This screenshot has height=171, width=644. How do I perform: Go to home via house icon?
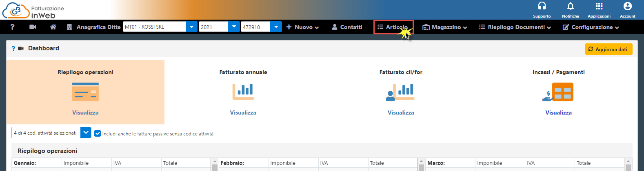click(x=53, y=27)
